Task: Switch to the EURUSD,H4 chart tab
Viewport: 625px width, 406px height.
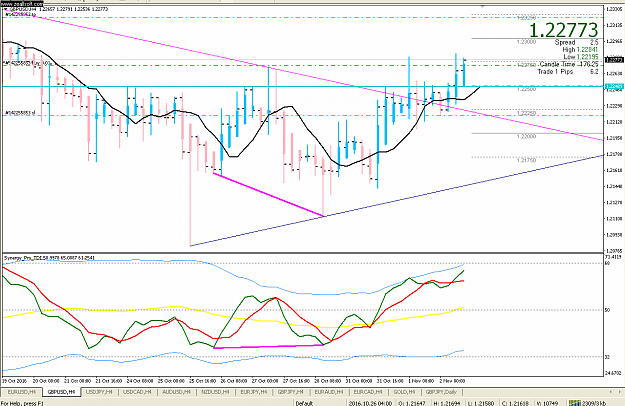Action: [x=22, y=392]
